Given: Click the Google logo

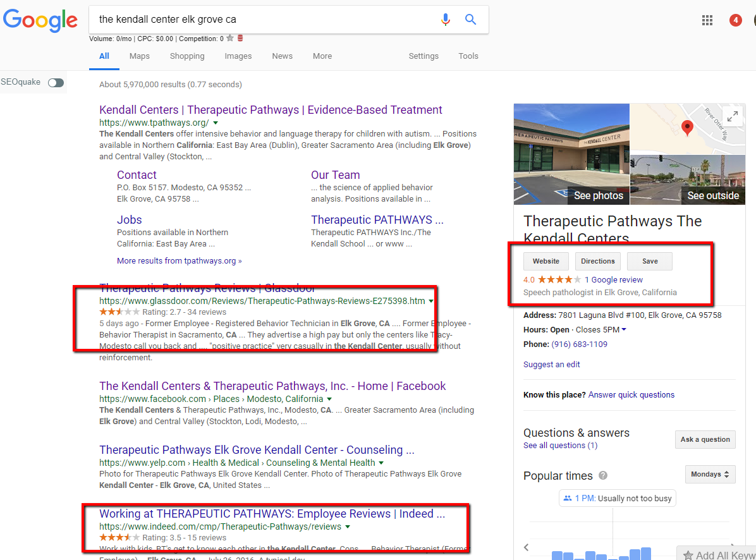Looking at the screenshot, I should click(40, 20).
